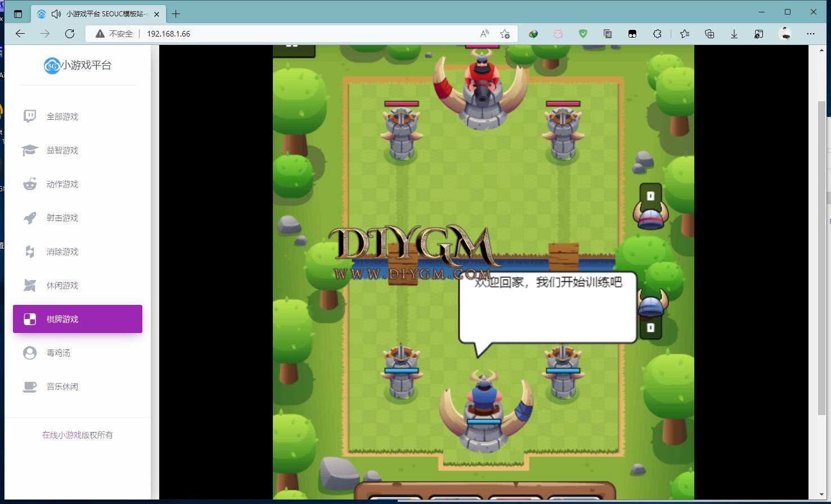Click the bottom-left player archer tower
The width and height of the screenshot is (831, 504).
point(401,371)
